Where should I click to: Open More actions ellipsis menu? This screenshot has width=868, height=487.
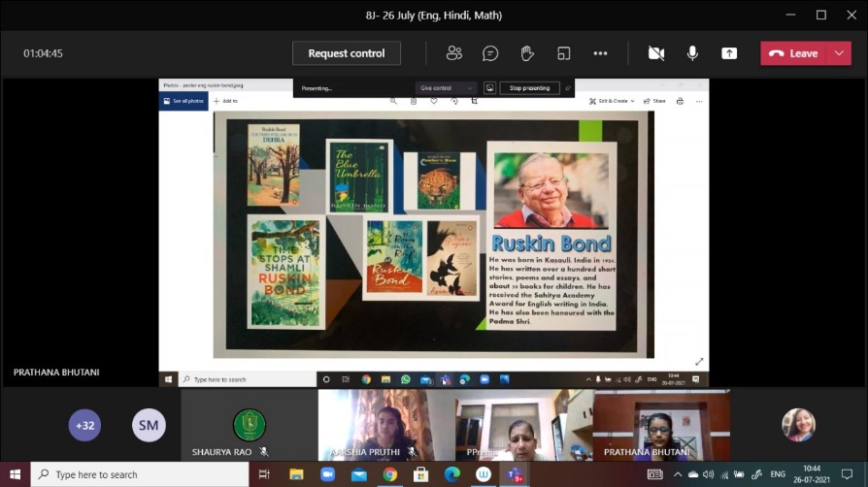[600, 53]
